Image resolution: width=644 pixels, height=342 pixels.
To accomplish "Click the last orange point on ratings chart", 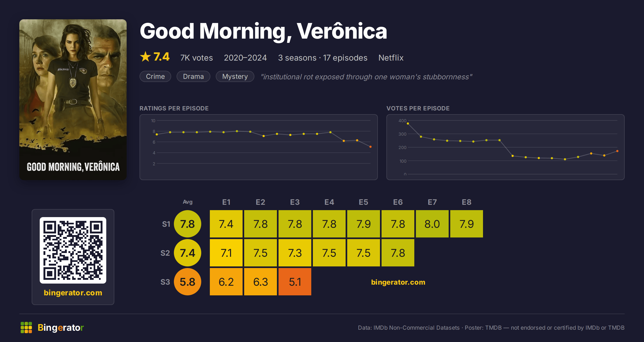I will coord(371,147).
